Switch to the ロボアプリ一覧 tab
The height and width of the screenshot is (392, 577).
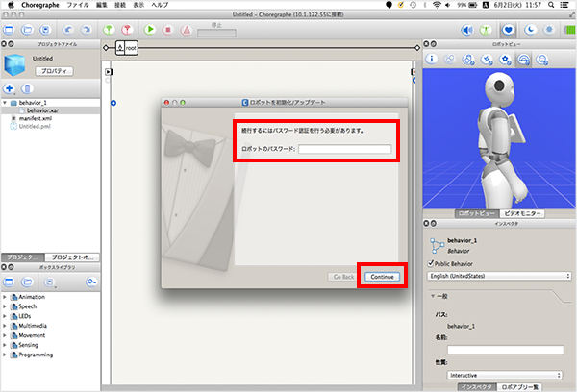[519, 387]
